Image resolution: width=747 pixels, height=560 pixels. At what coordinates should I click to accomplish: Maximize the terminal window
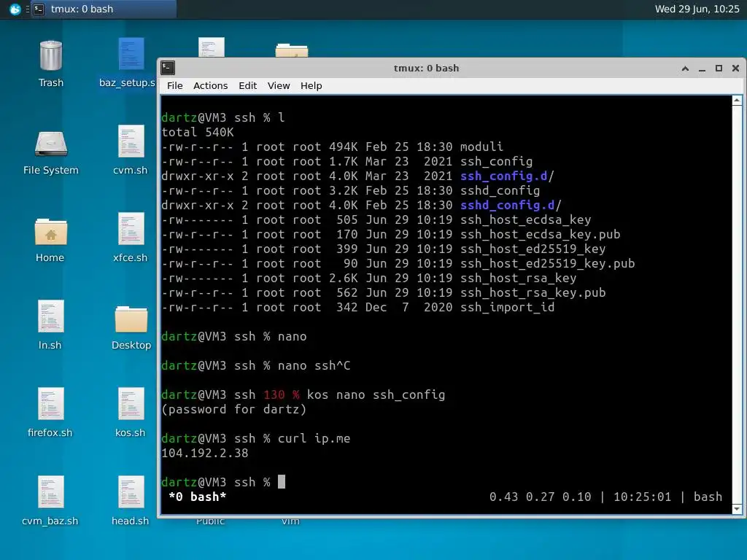point(719,68)
